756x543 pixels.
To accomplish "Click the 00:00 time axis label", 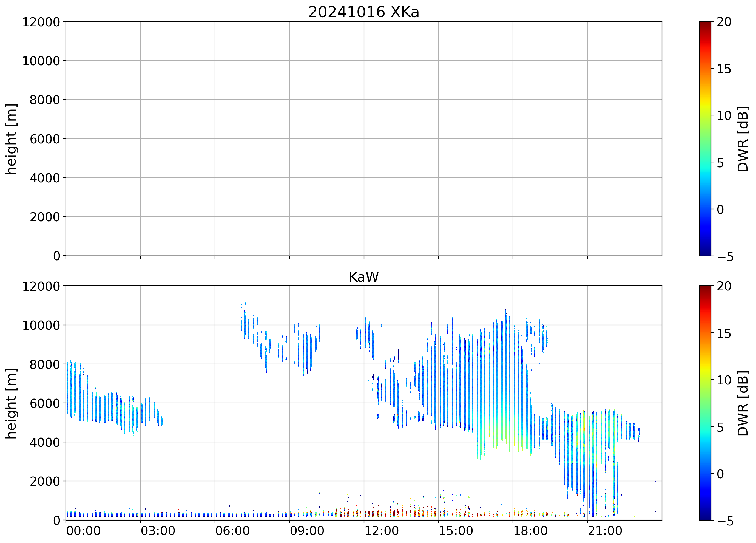I will [x=83, y=531].
